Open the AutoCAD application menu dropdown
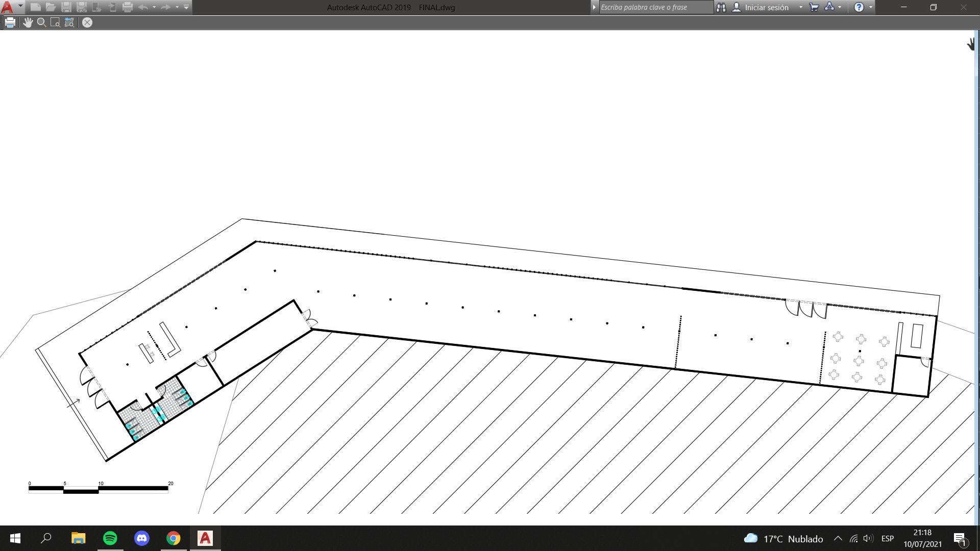 (20, 6)
